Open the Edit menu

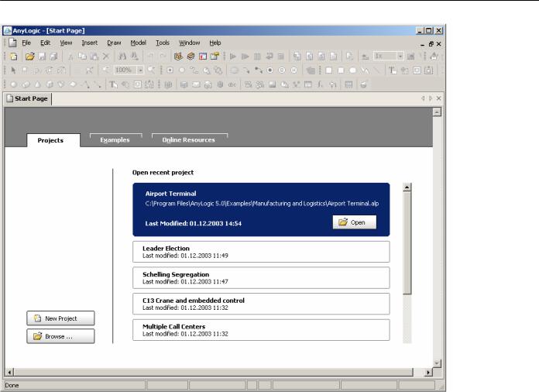pyautogui.click(x=46, y=43)
